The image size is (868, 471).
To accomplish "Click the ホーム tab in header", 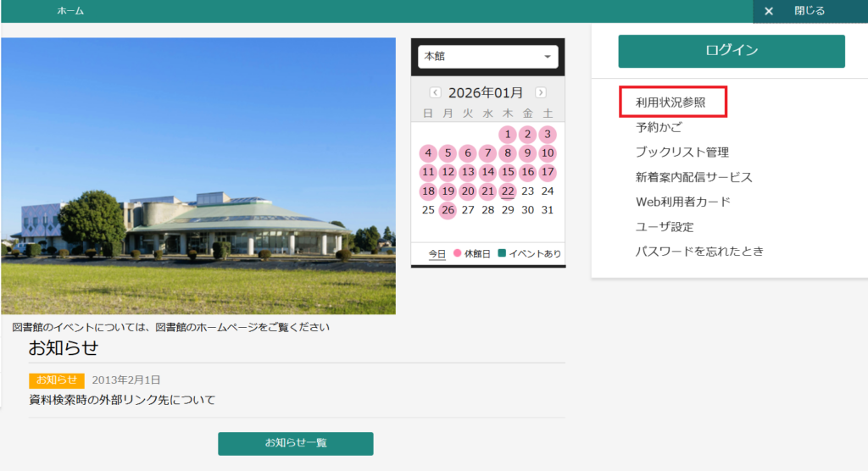I will point(70,11).
